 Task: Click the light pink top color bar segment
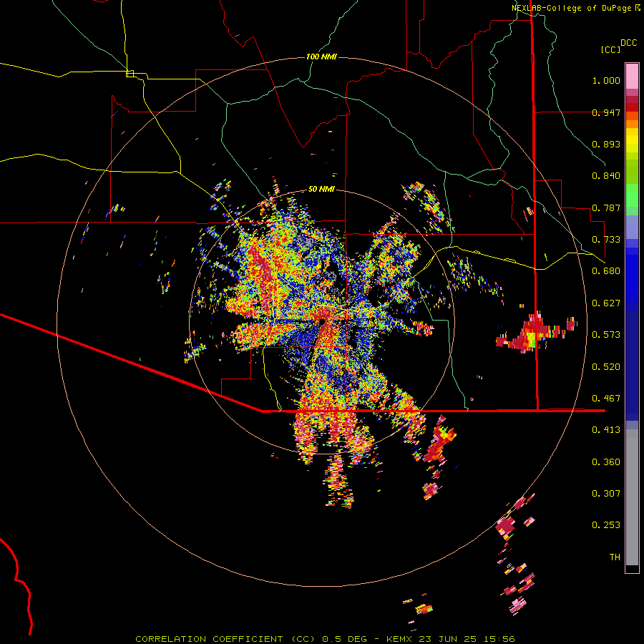(632, 76)
